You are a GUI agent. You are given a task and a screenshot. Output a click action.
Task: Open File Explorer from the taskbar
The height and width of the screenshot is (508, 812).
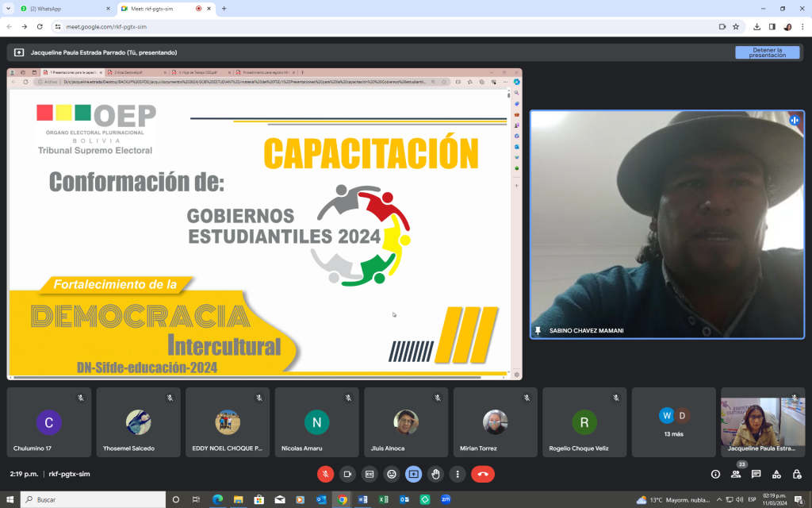pyautogui.click(x=238, y=500)
